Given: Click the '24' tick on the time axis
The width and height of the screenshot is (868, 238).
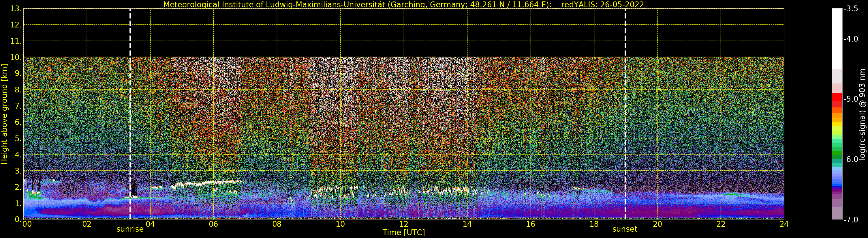Looking at the screenshot, I should point(784,224).
